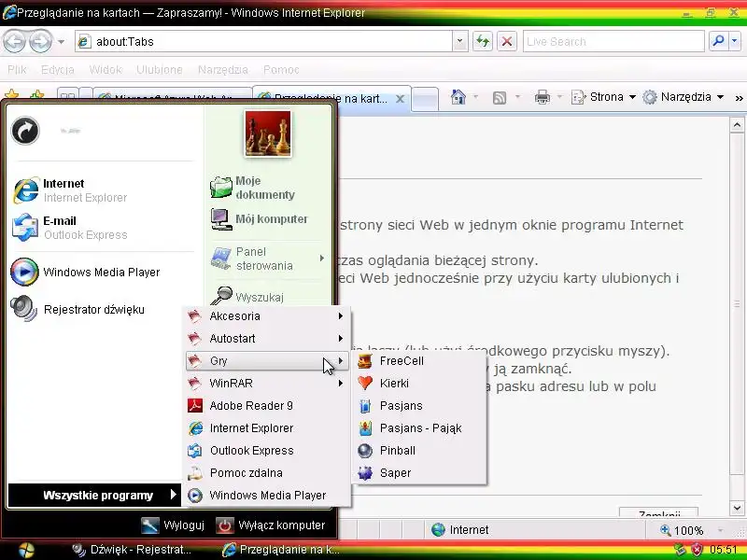
Task: Select the Gry programs folder
Action: tap(267, 361)
